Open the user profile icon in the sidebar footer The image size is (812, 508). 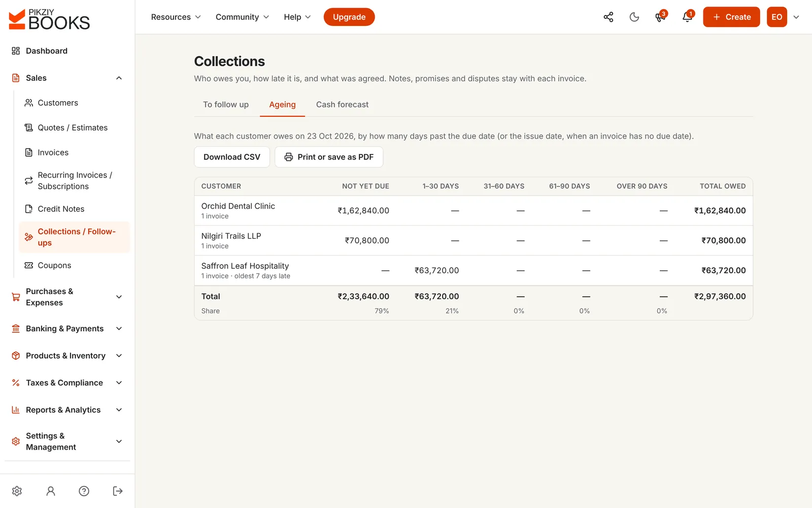click(x=51, y=491)
